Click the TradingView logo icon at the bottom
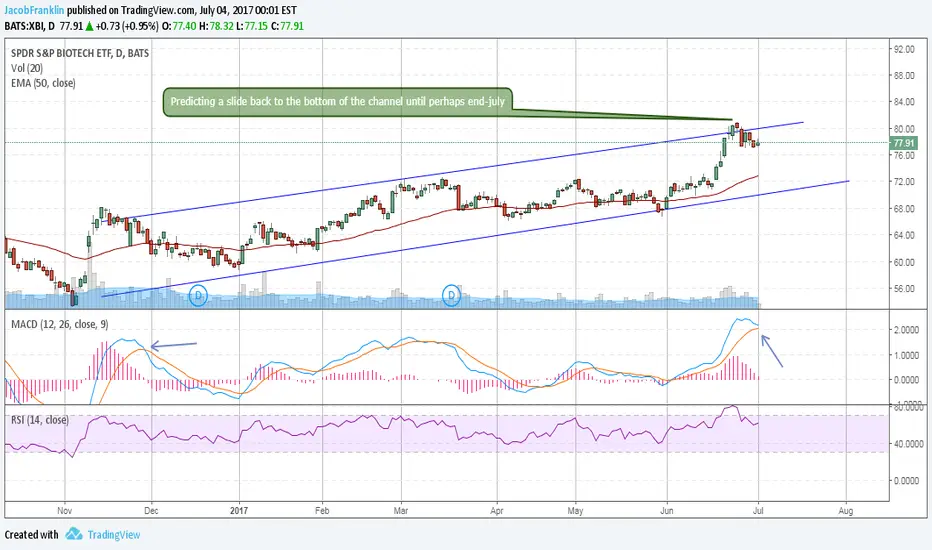Screen dimensions: 932x550 point(74,534)
